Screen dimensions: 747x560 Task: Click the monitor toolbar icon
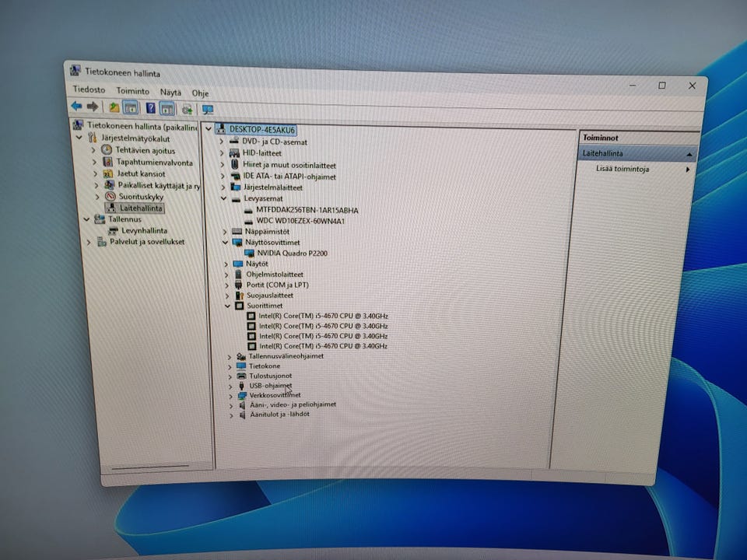pyautogui.click(x=207, y=110)
